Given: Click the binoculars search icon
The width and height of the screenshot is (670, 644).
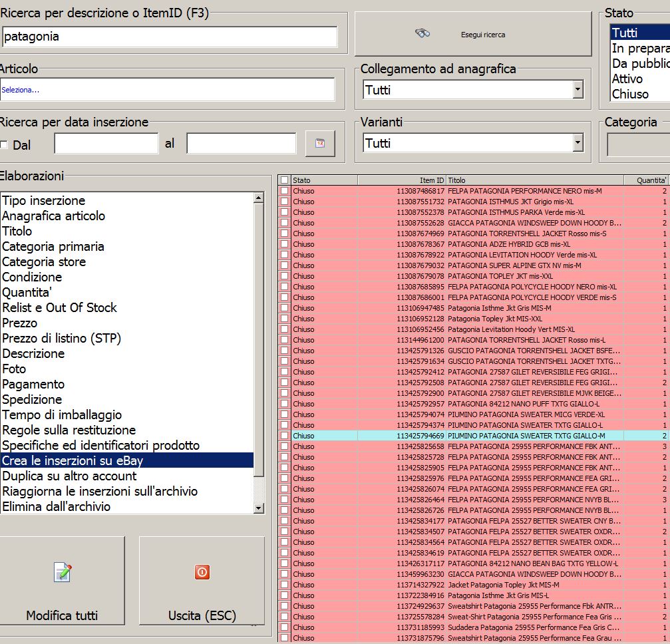Looking at the screenshot, I should coord(422,33).
